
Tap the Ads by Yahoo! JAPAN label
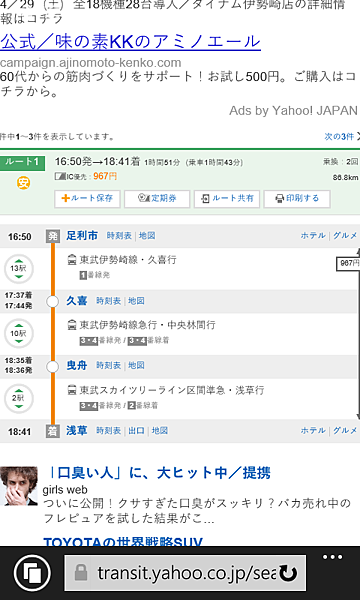coord(293,111)
